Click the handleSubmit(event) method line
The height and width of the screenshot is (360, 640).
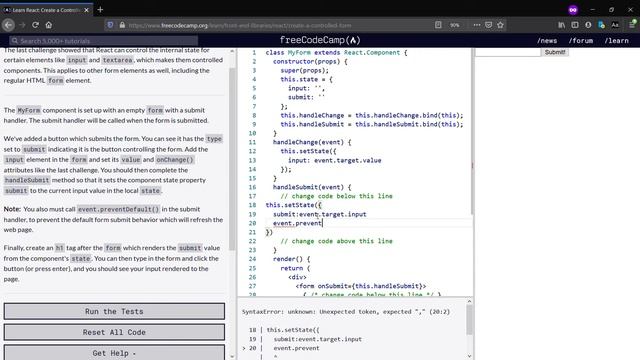312,187
